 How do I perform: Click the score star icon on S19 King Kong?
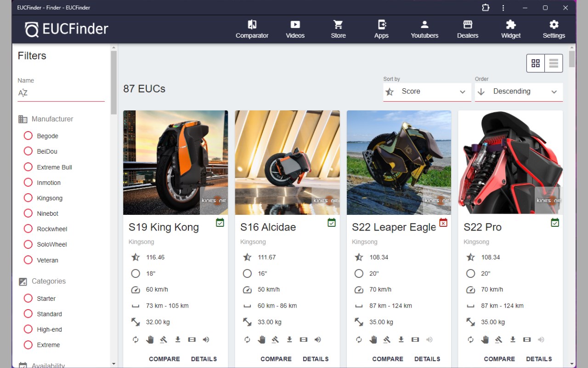136,257
